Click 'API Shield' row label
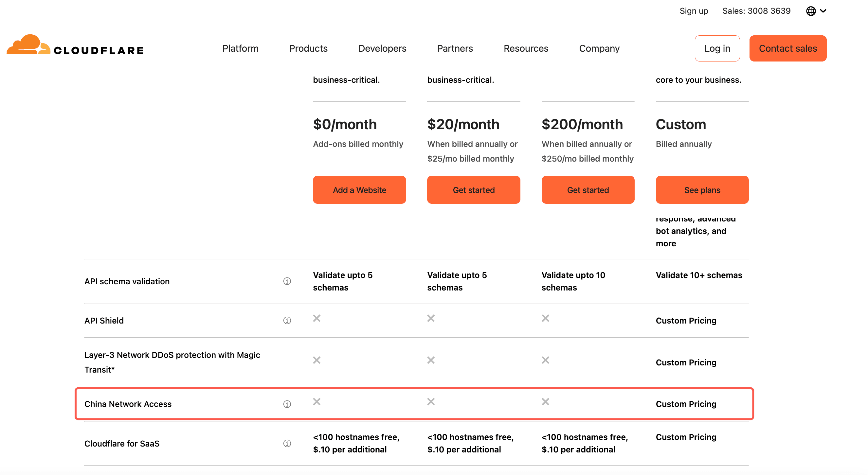This screenshot has height=475, width=868. click(104, 320)
